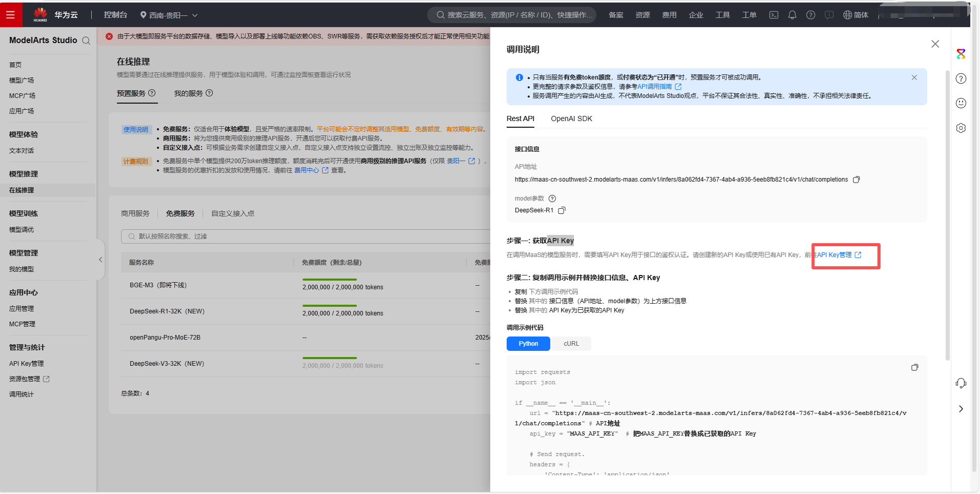980x494 pixels.
Task: Copy the sample code block
Action: pos(915,367)
